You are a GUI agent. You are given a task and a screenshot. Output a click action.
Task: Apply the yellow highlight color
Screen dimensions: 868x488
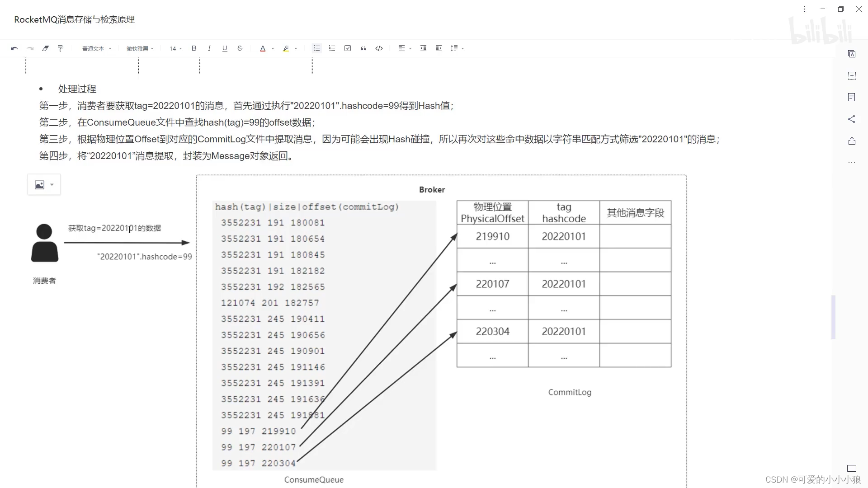coord(286,48)
